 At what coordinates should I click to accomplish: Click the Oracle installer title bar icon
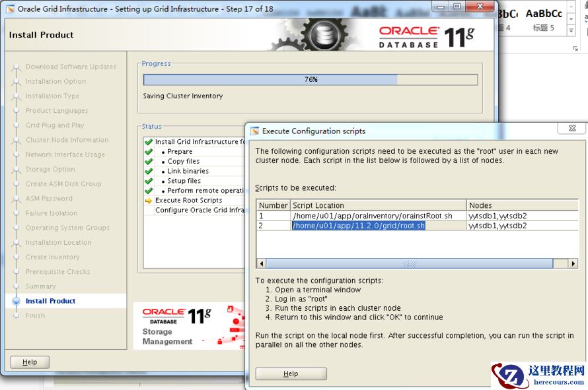[x=10, y=9]
